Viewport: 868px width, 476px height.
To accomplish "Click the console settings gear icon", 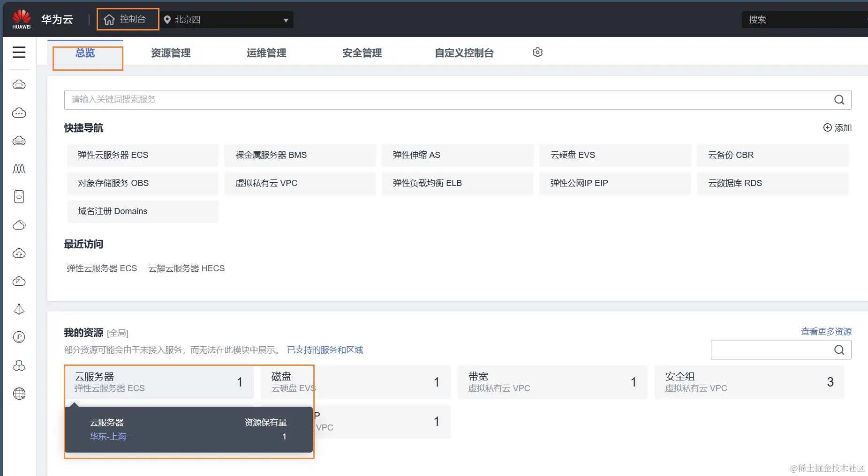I will point(537,52).
